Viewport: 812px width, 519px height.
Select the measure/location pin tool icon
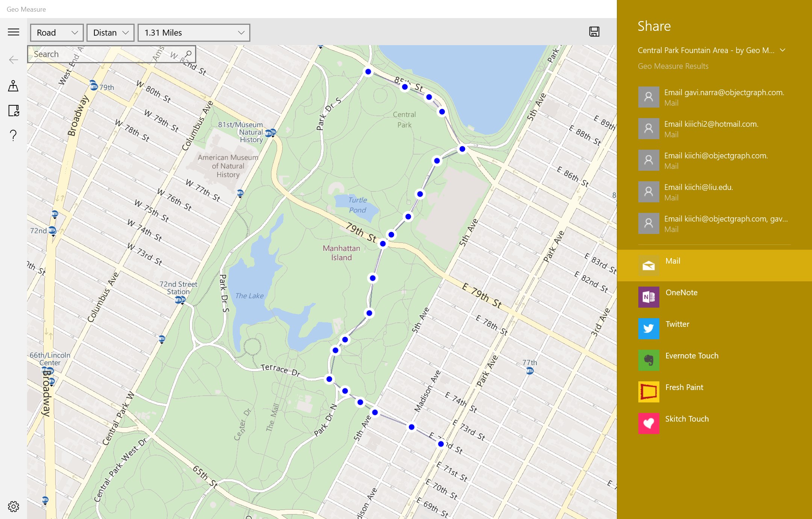[x=14, y=86]
